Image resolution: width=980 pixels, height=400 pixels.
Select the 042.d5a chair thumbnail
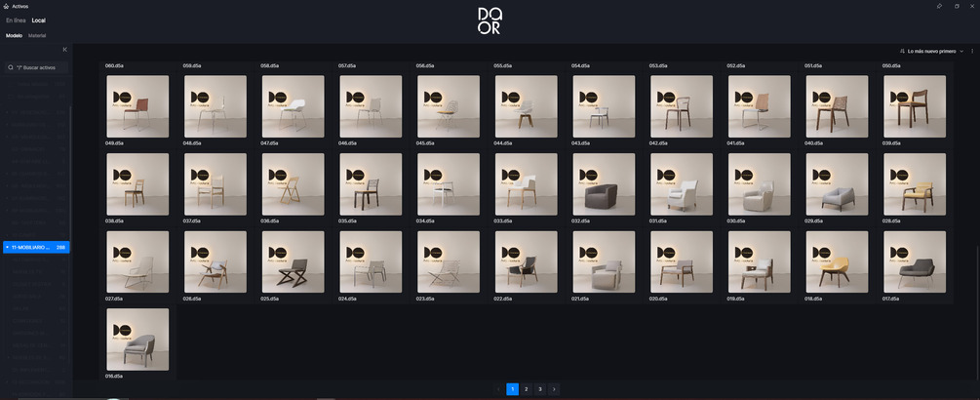(682, 106)
